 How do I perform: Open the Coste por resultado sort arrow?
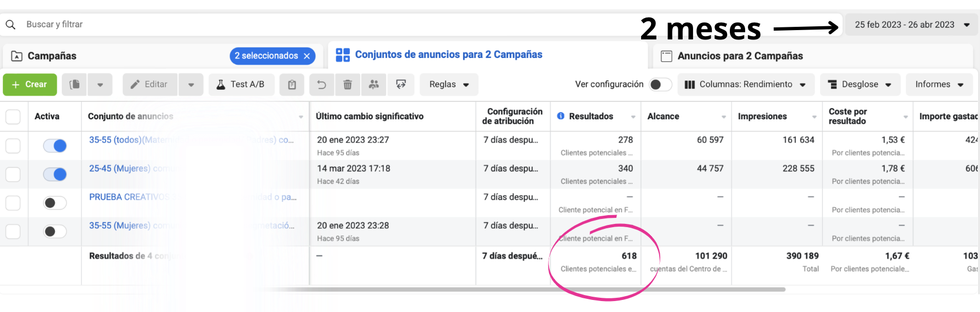click(x=905, y=117)
